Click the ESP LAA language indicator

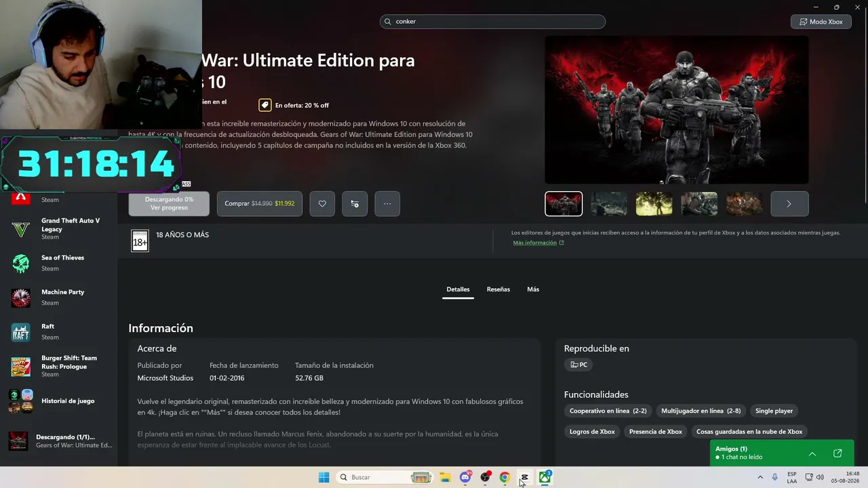click(792, 477)
